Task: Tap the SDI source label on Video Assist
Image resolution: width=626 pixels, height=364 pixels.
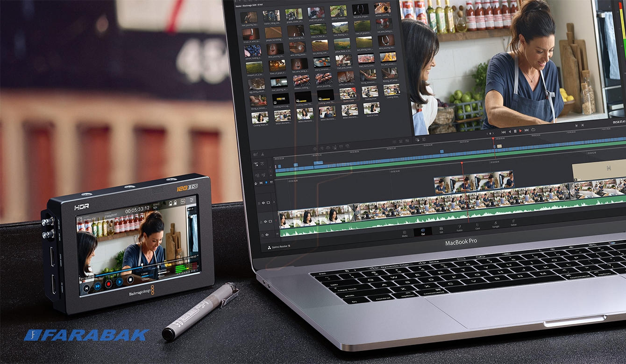Action: pyautogui.click(x=155, y=208)
